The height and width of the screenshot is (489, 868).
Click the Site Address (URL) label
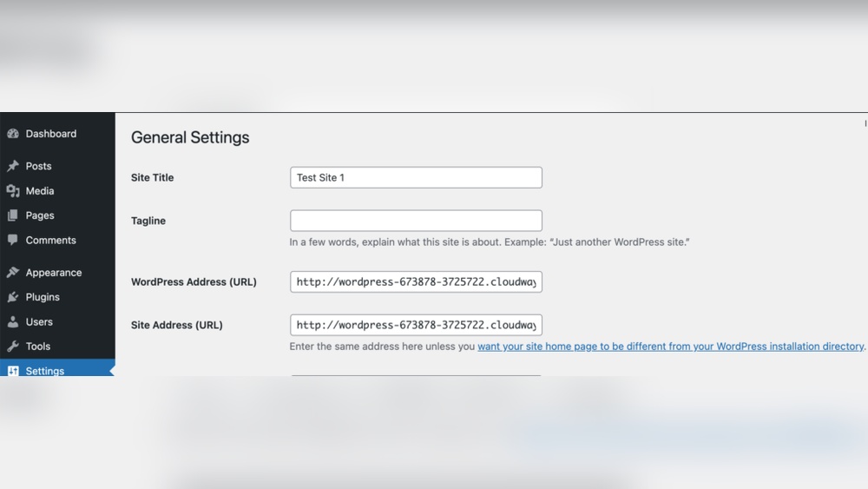click(176, 325)
